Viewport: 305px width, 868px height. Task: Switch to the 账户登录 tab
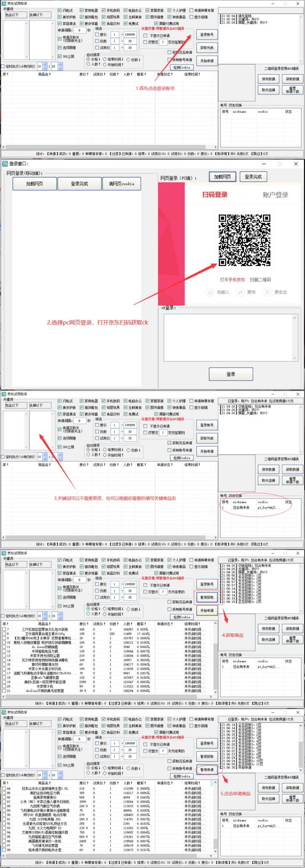(x=275, y=195)
